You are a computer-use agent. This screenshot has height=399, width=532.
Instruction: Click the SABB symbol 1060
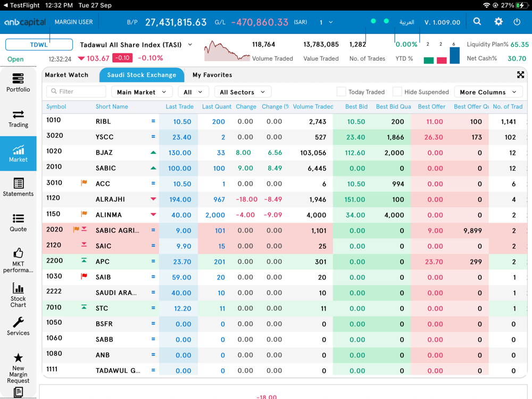(54, 338)
